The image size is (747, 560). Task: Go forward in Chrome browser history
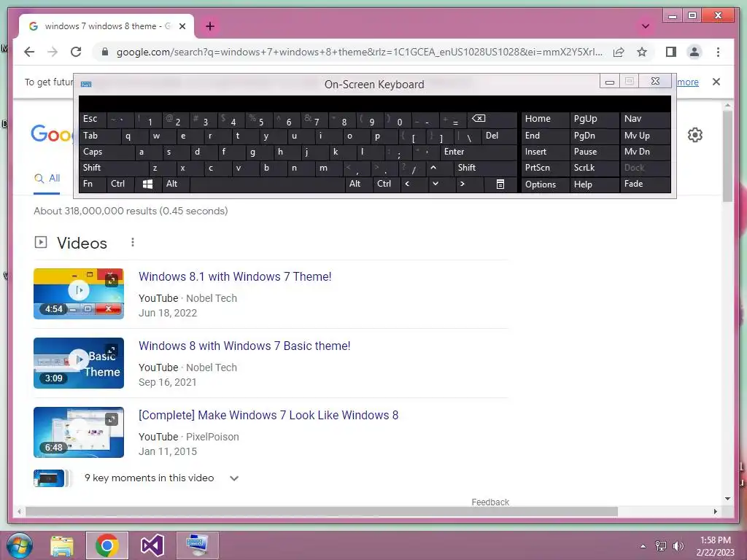(53, 52)
